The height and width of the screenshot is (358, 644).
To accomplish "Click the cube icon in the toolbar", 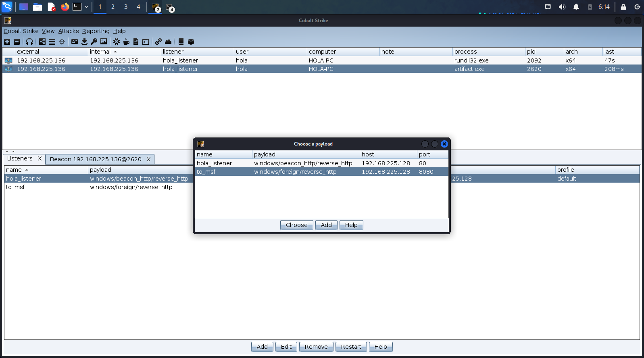I will 191,42.
